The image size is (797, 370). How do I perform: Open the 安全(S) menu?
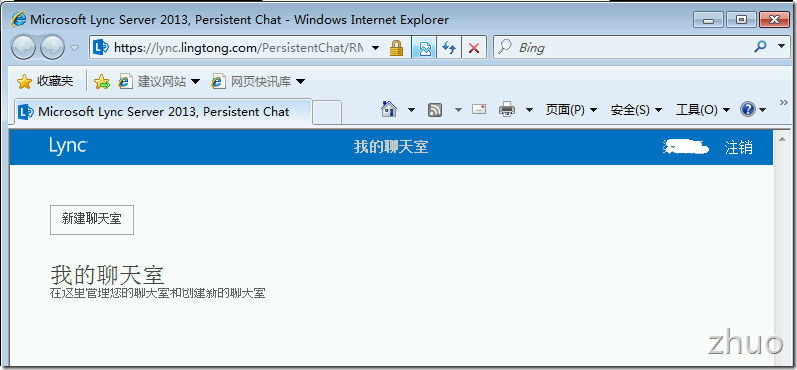tap(636, 110)
